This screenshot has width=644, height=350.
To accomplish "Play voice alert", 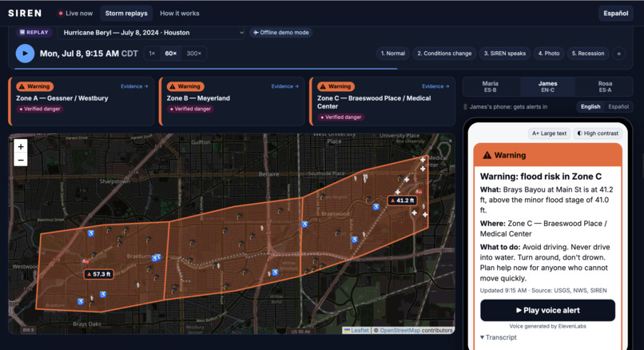I will (547, 310).
